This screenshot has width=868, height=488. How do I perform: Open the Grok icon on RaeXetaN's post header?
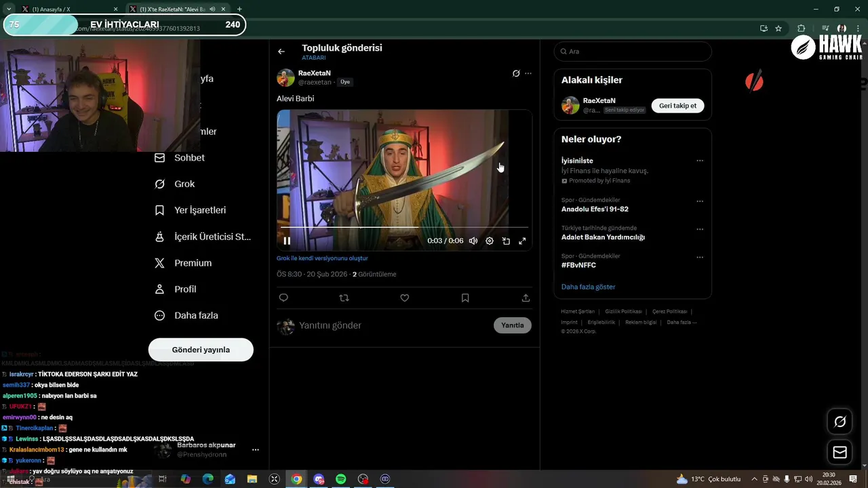(x=516, y=73)
